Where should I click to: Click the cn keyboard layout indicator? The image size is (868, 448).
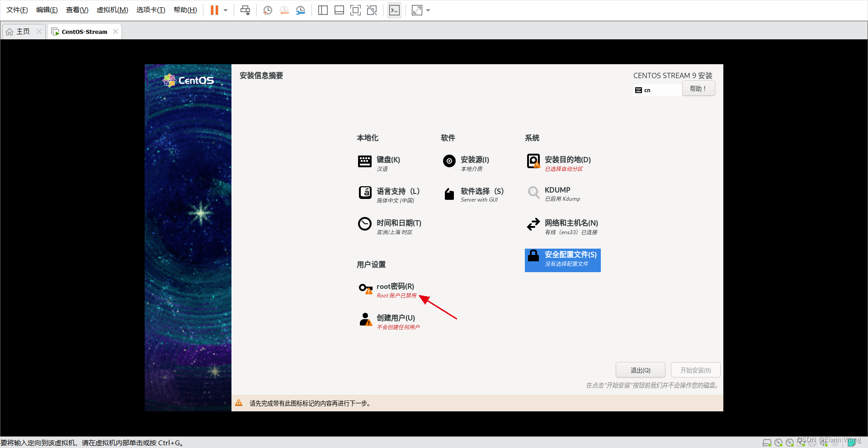point(657,90)
